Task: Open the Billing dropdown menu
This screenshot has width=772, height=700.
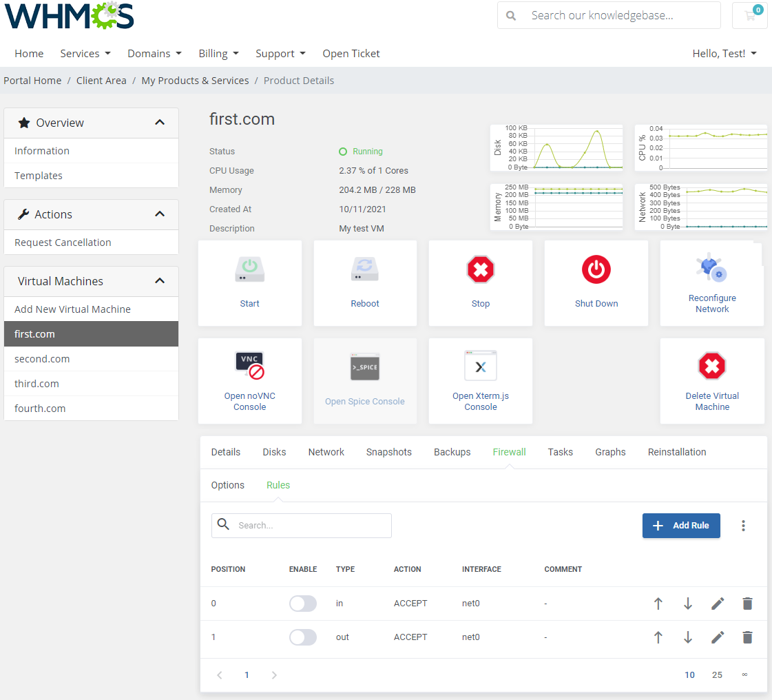Action: pyautogui.click(x=218, y=53)
